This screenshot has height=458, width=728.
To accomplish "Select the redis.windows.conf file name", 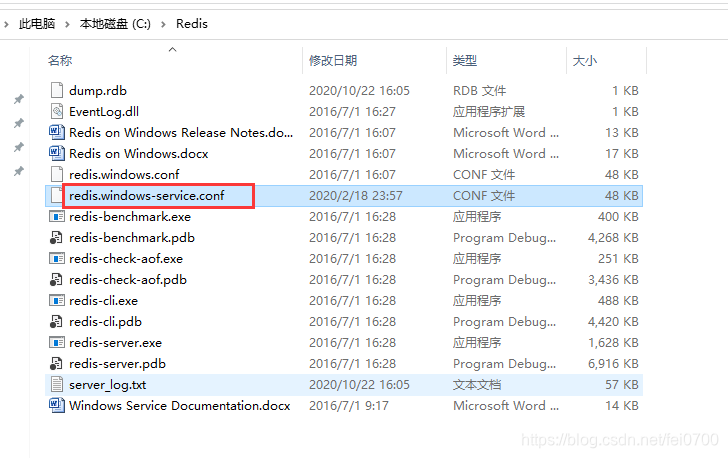I will [x=124, y=174].
